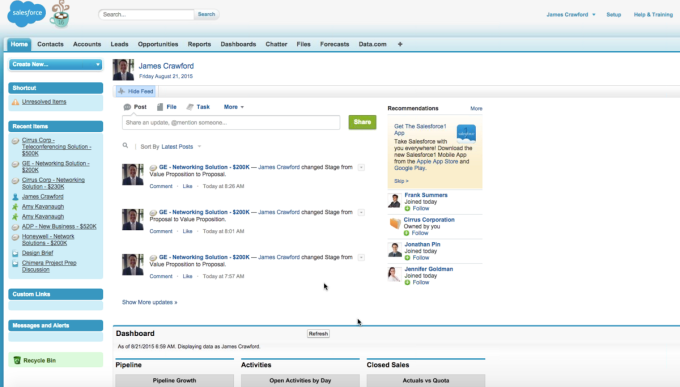
Task: Click James Crawford profile photo in header
Action: pos(123,70)
